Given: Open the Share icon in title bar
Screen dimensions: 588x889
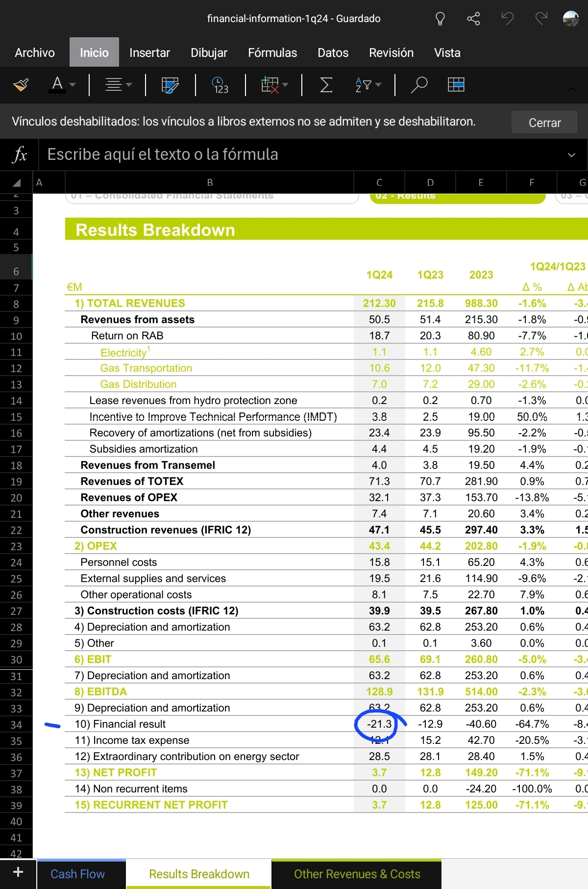Looking at the screenshot, I should [473, 19].
